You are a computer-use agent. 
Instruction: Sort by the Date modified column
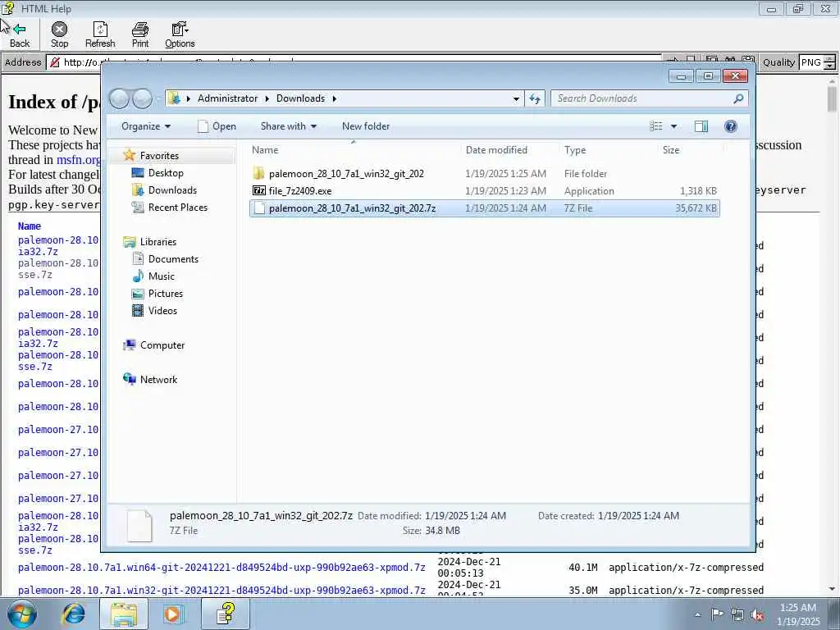click(509, 150)
